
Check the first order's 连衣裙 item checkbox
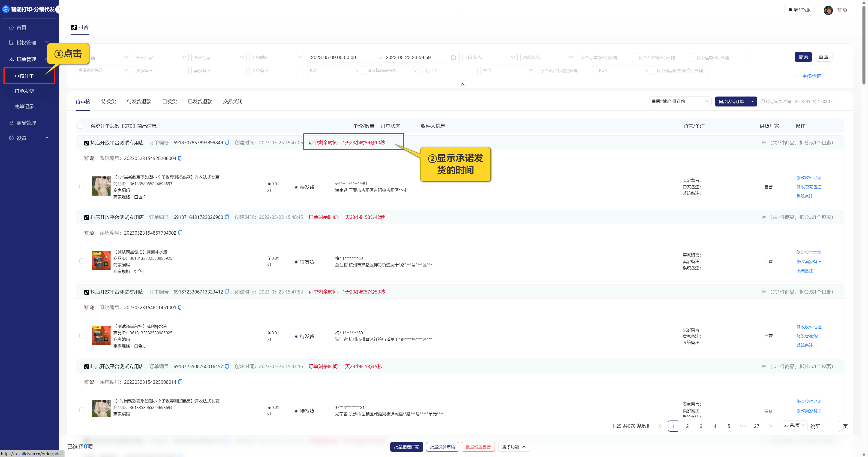(x=82, y=187)
